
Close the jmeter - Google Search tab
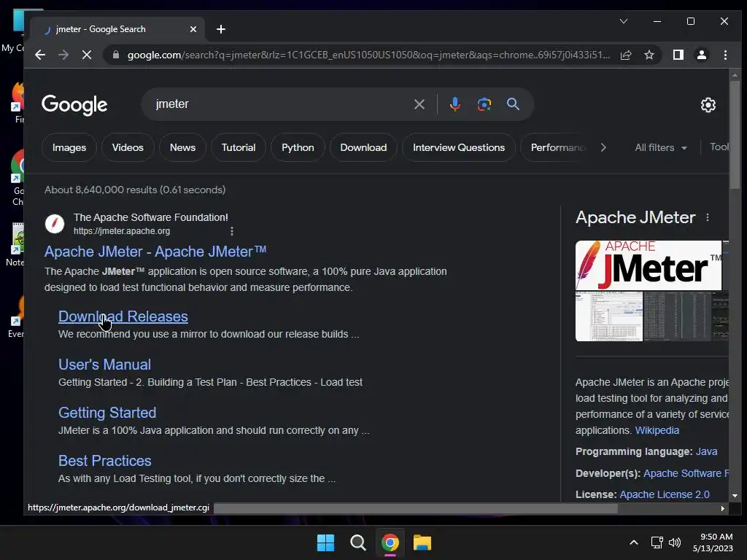point(193,29)
